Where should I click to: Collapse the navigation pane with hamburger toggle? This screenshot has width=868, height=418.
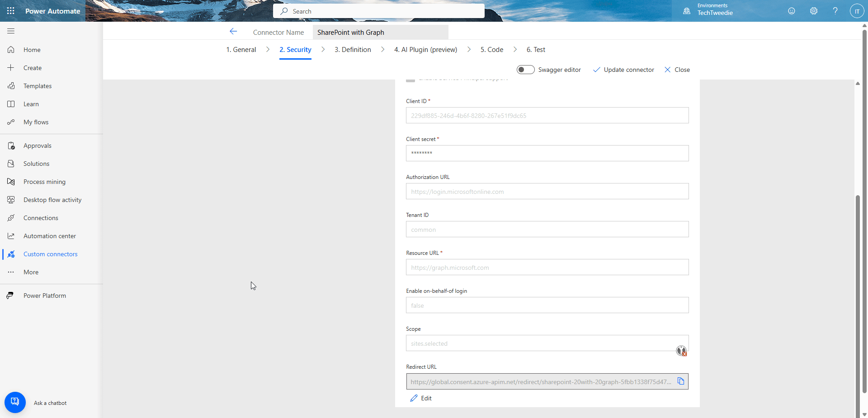pos(10,31)
